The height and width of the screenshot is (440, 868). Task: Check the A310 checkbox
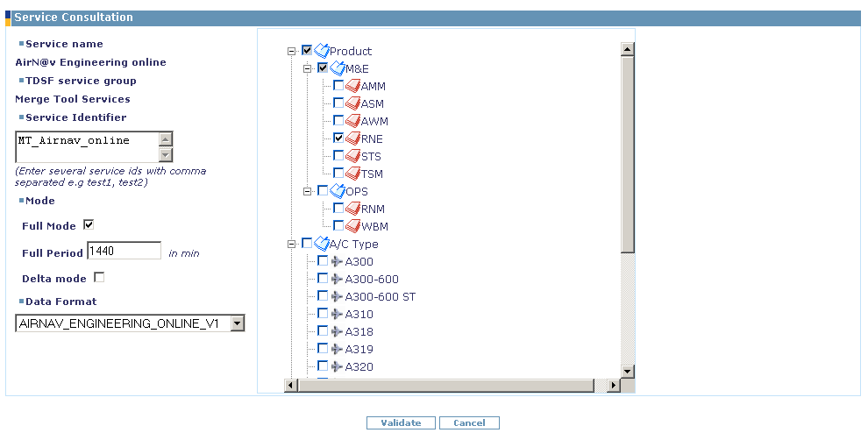(323, 313)
